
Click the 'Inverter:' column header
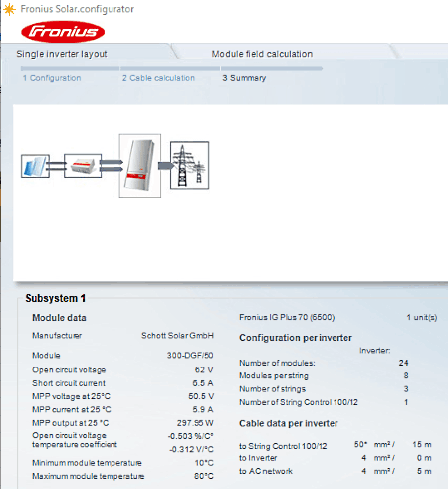(x=375, y=350)
